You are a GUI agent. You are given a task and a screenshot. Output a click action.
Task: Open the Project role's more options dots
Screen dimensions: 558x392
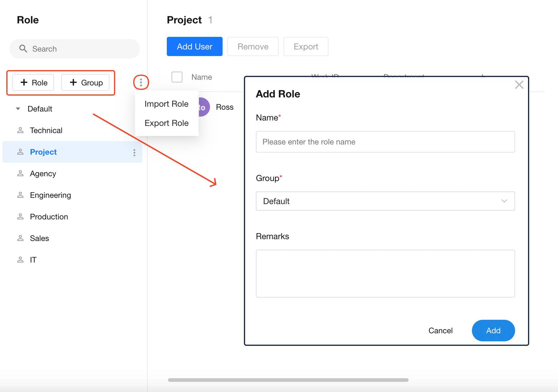pyautogui.click(x=134, y=153)
